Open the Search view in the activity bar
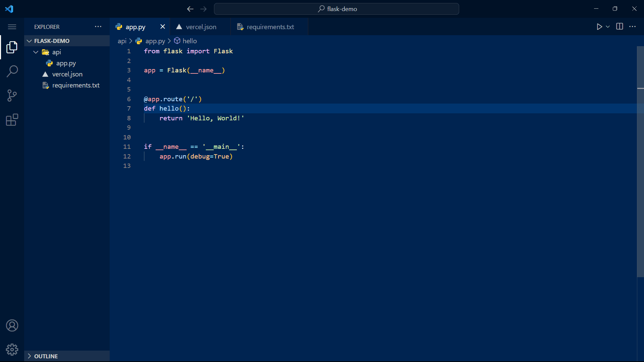This screenshot has height=362, width=644. [x=12, y=71]
